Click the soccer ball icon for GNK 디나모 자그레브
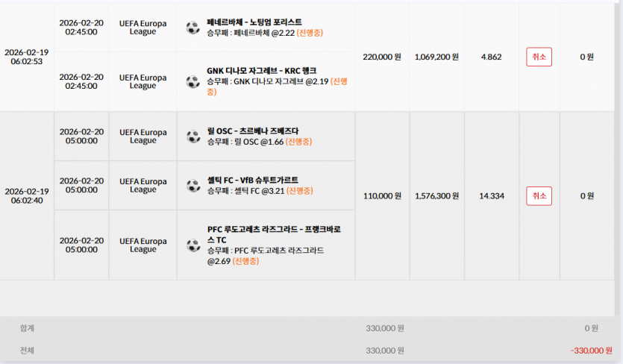623x364 pixels. tap(193, 81)
